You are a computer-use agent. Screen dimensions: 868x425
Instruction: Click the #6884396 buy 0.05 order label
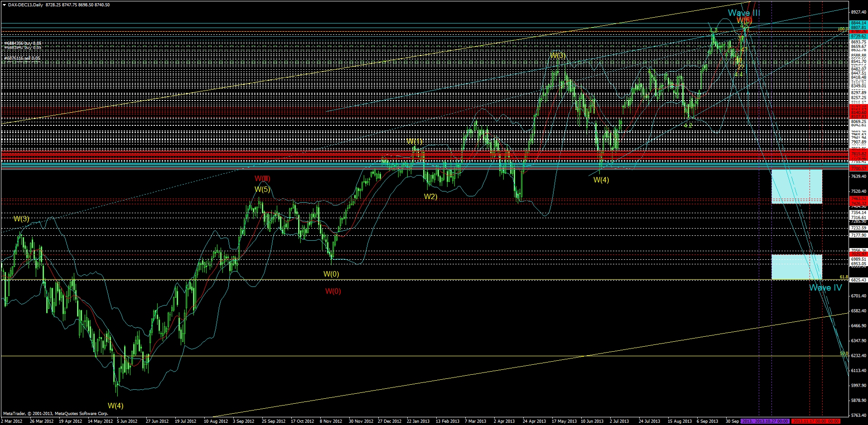22,43
